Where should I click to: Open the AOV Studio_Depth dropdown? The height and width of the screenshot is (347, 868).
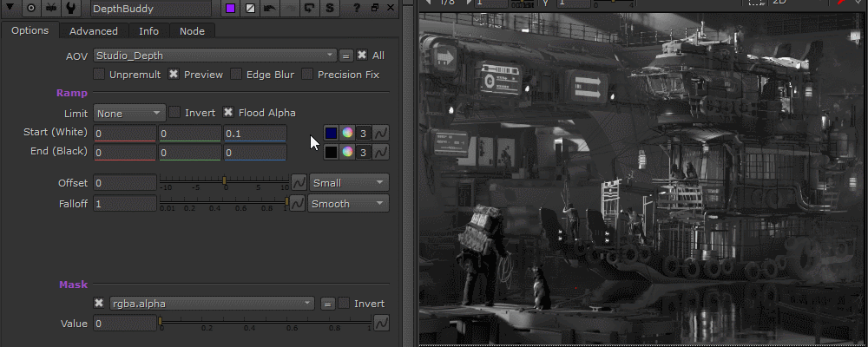pos(214,56)
